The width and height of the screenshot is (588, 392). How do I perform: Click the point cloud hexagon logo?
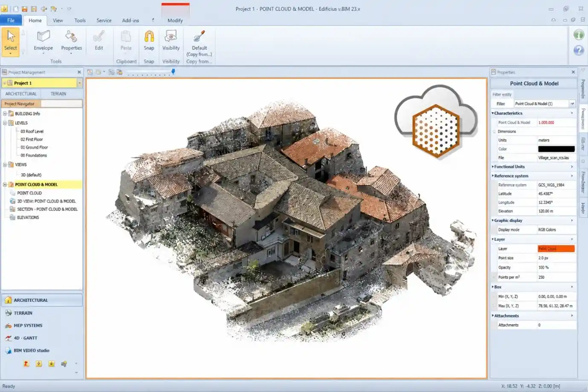(436, 131)
